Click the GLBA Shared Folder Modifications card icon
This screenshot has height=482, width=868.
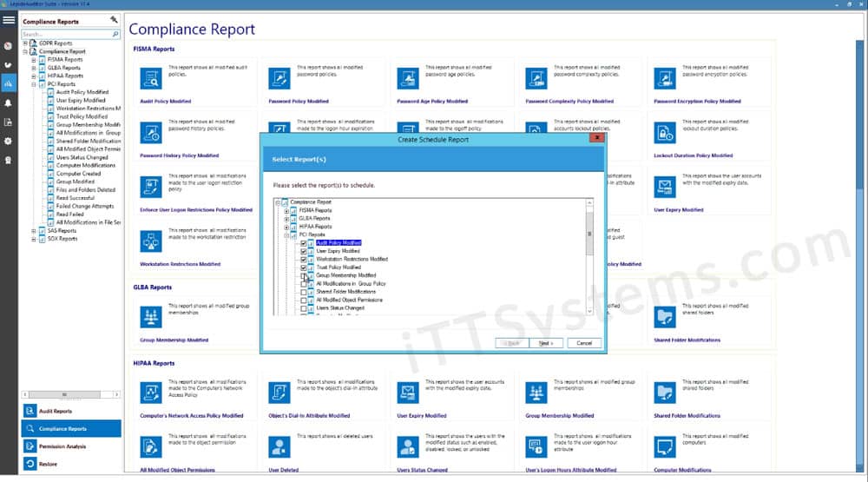point(664,318)
